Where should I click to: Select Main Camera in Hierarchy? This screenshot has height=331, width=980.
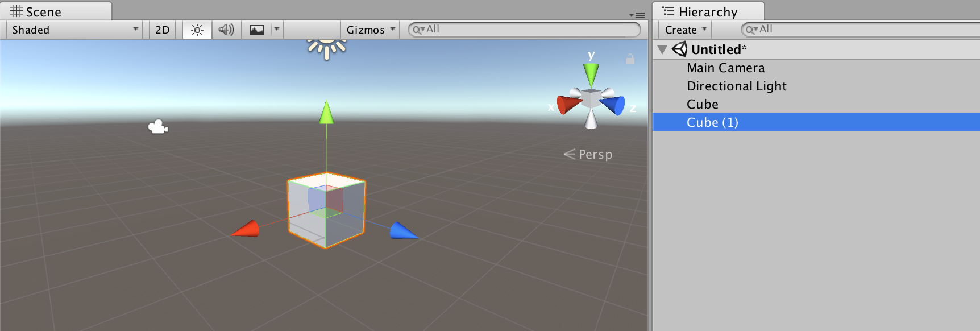coord(725,68)
